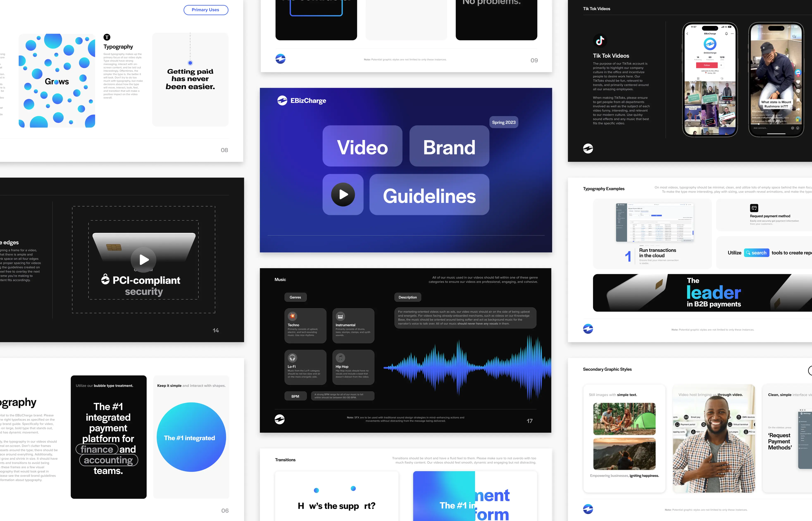Click the PCI lock icon pill

click(746, 432)
